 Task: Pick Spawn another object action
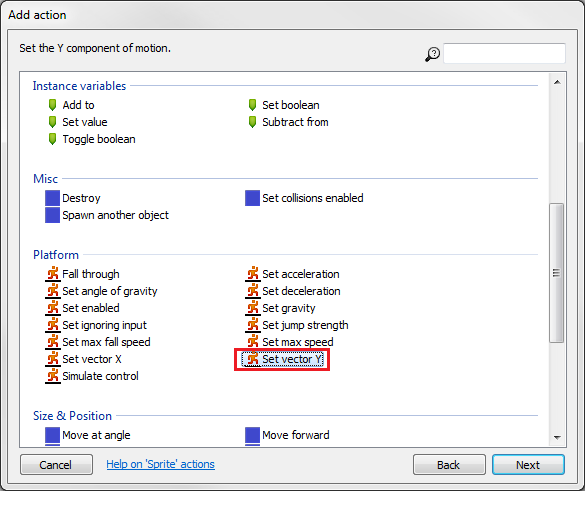click(107, 215)
